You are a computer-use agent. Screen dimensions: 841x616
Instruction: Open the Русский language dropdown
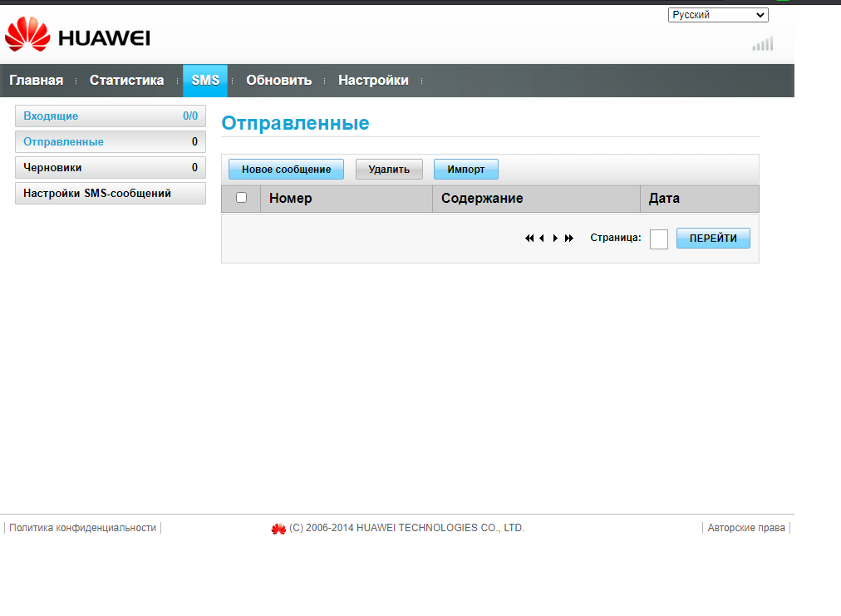point(718,15)
